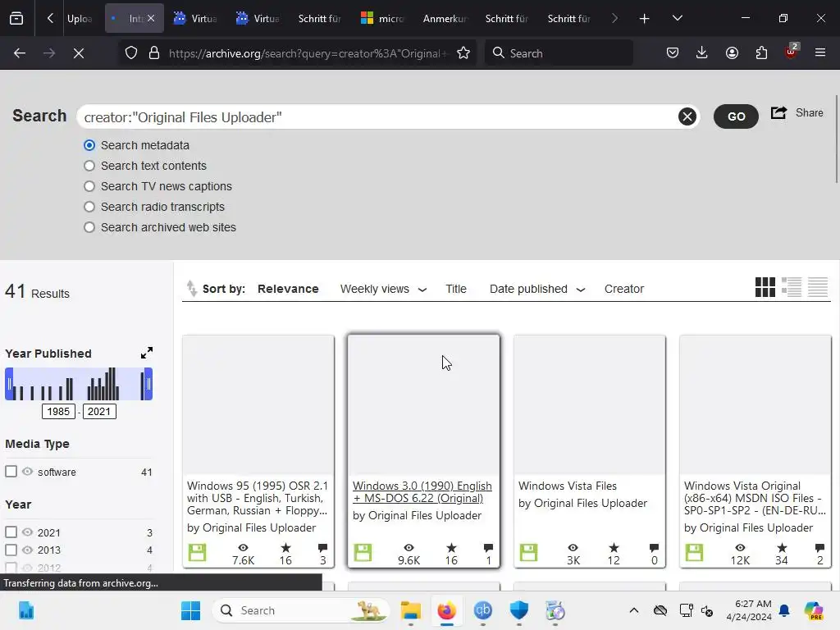Screen dimensions: 840x630
Task: Open a new tab with plus icon
Action: [645, 19]
